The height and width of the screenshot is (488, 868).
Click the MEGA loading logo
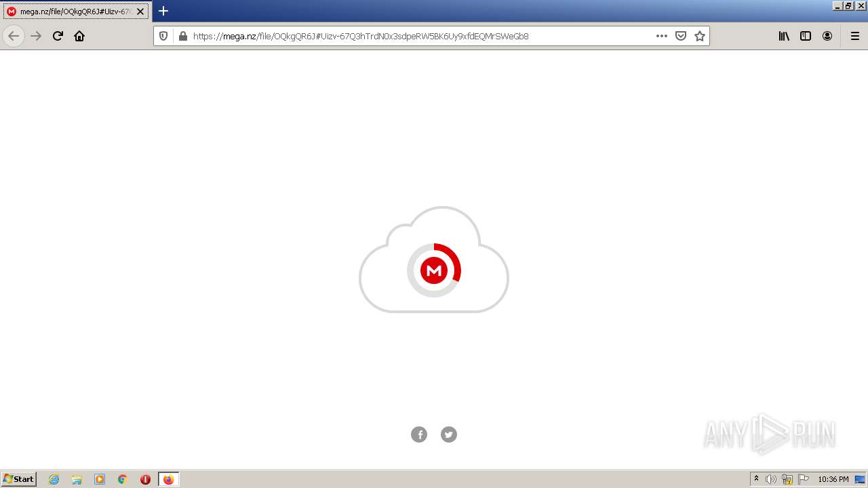click(x=434, y=270)
